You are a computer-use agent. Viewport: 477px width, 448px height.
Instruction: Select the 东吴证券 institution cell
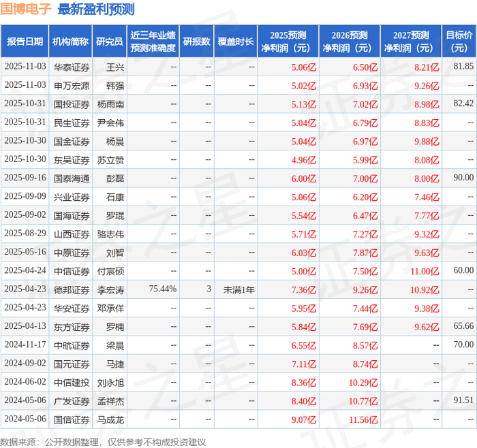point(72,160)
